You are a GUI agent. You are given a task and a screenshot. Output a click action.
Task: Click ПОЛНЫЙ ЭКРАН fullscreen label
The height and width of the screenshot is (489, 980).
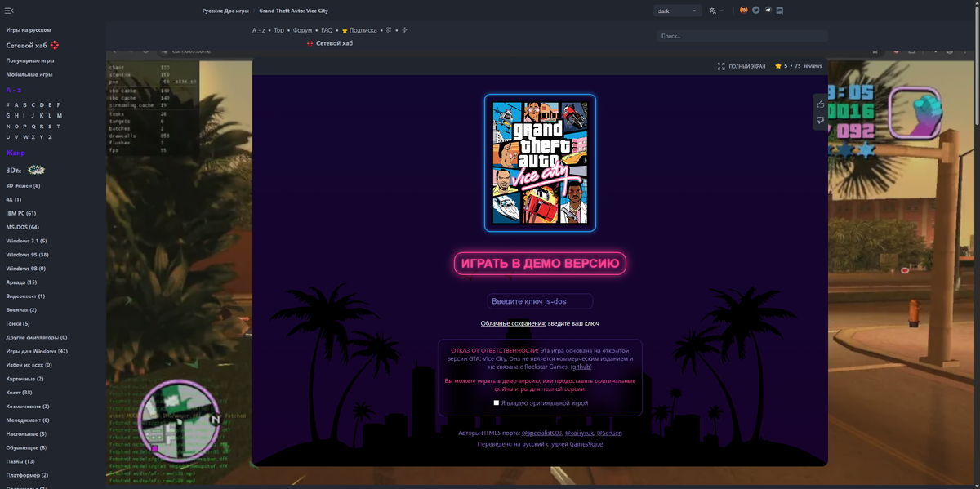(747, 66)
